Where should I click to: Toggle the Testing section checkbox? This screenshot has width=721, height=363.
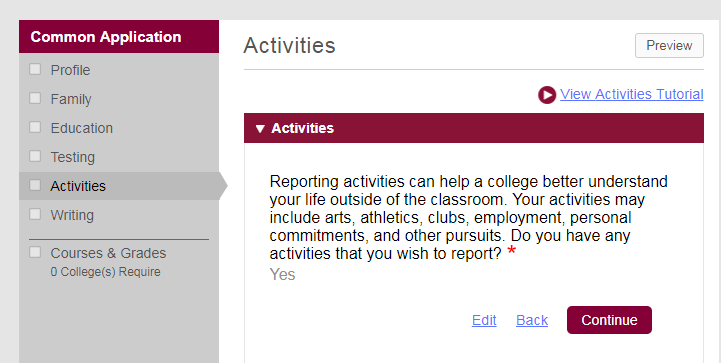point(35,156)
